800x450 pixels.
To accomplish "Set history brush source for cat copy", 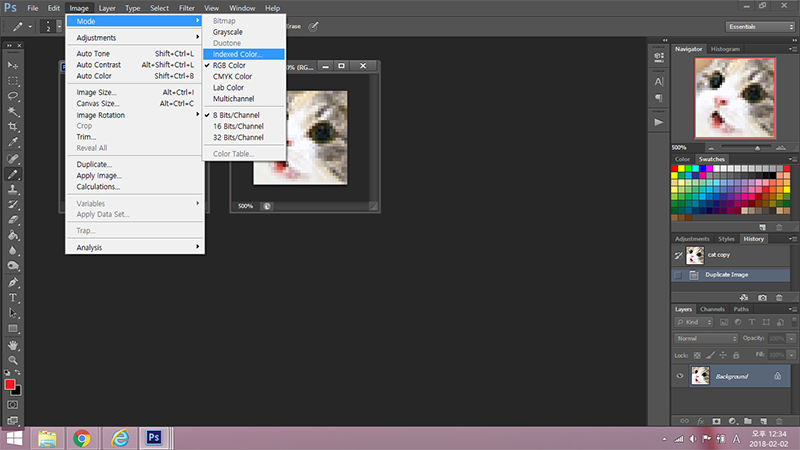I will 678,255.
